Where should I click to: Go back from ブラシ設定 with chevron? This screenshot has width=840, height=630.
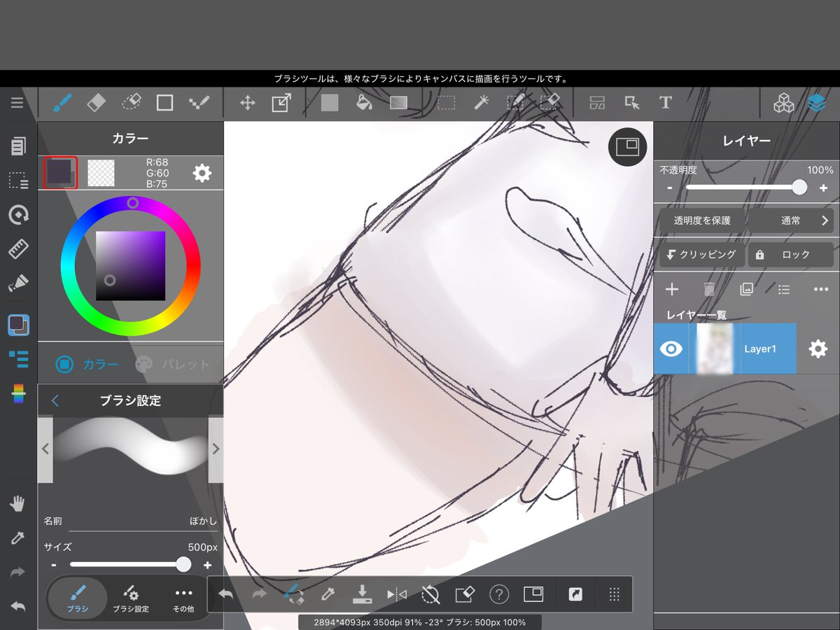55,400
